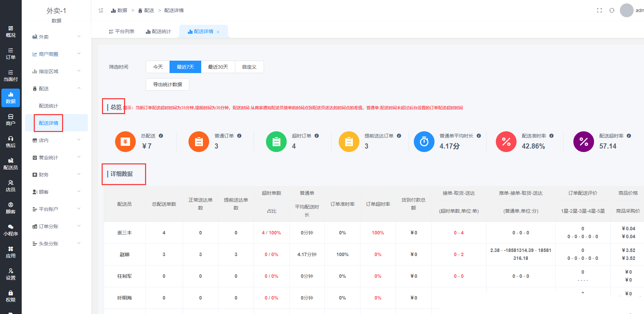Viewport: 644px width, 314px height.
Task: Click the refresh page icon
Action: 612,10
